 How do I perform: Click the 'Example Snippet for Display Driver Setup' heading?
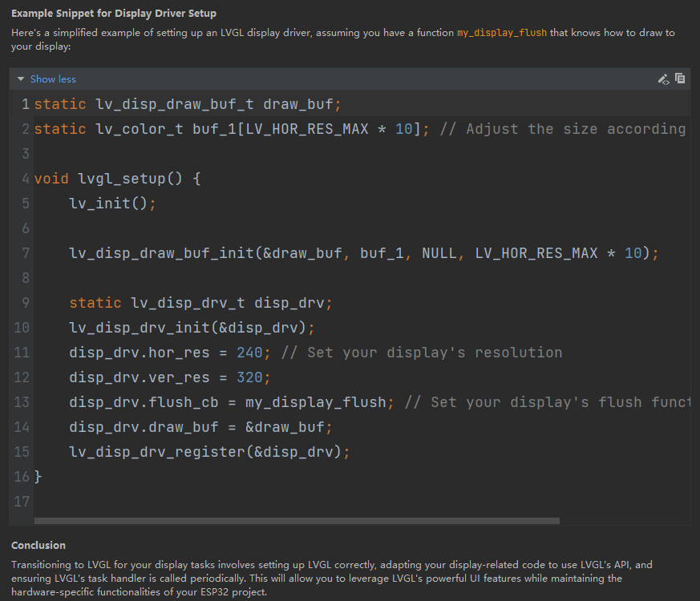(114, 14)
